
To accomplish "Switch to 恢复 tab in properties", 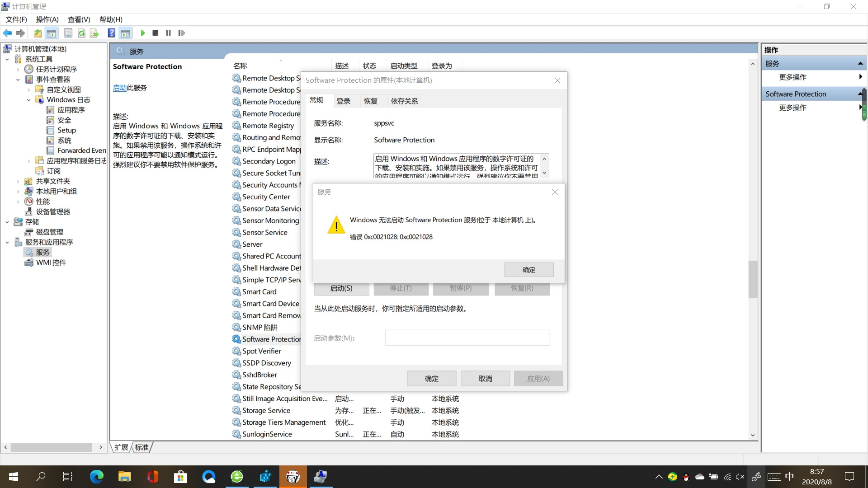I will (x=371, y=101).
